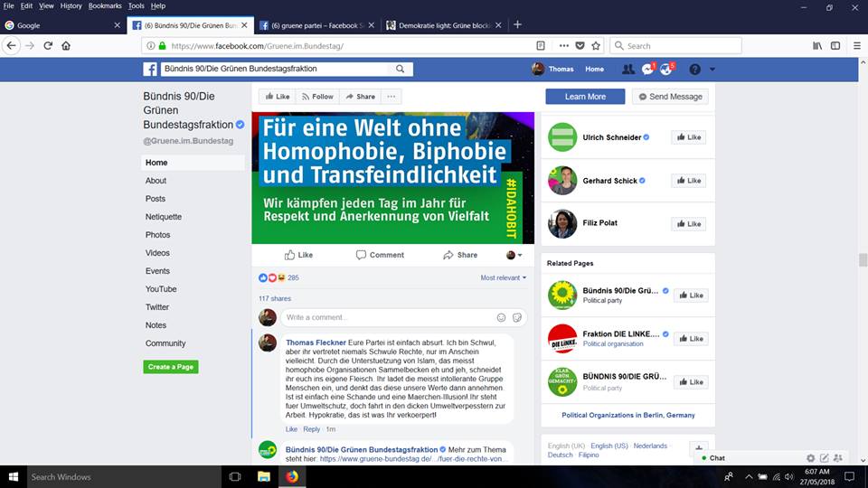Open Task View on taskbar

pyautogui.click(x=235, y=476)
